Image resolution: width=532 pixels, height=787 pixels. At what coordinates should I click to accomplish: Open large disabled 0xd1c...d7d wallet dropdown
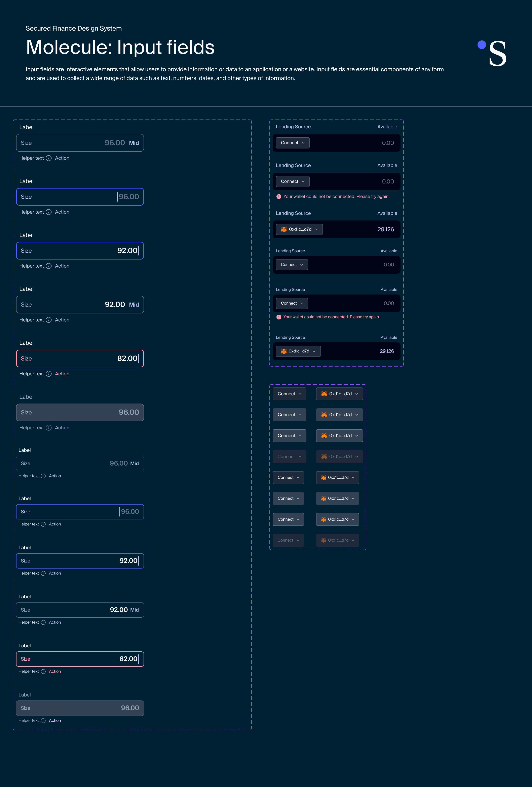(x=339, y=457)
